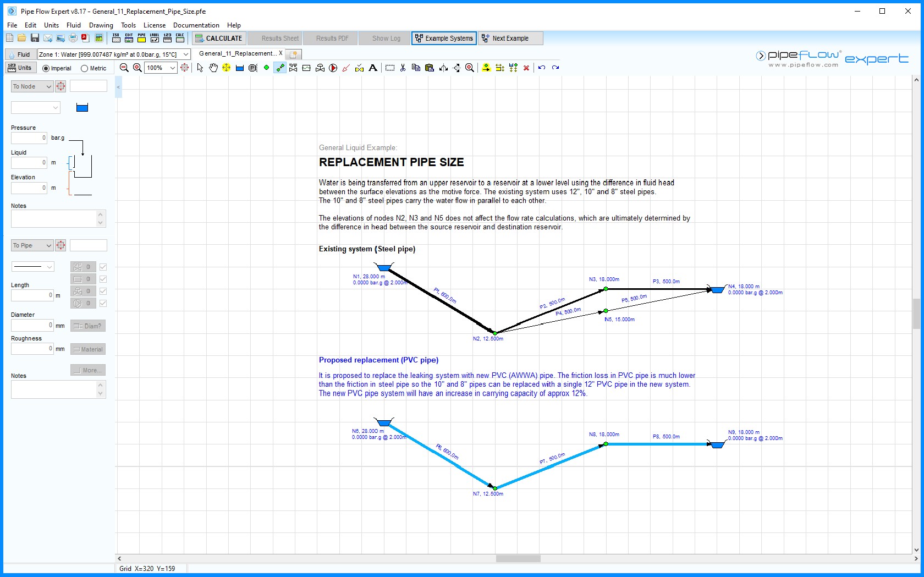Open a file with the folder icon

tap(21, 38)
